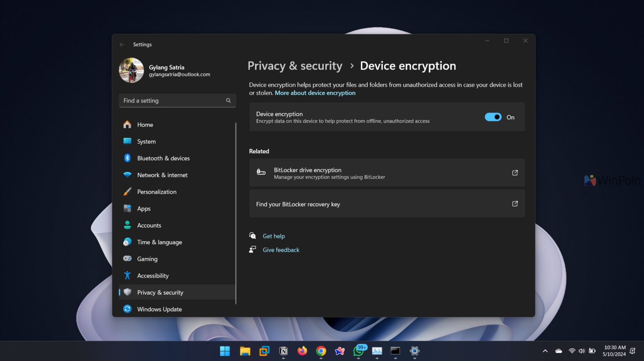Open the external link icon for BitLocker recovery key
The width and height of the screenshot is (644, 361).
514,204
